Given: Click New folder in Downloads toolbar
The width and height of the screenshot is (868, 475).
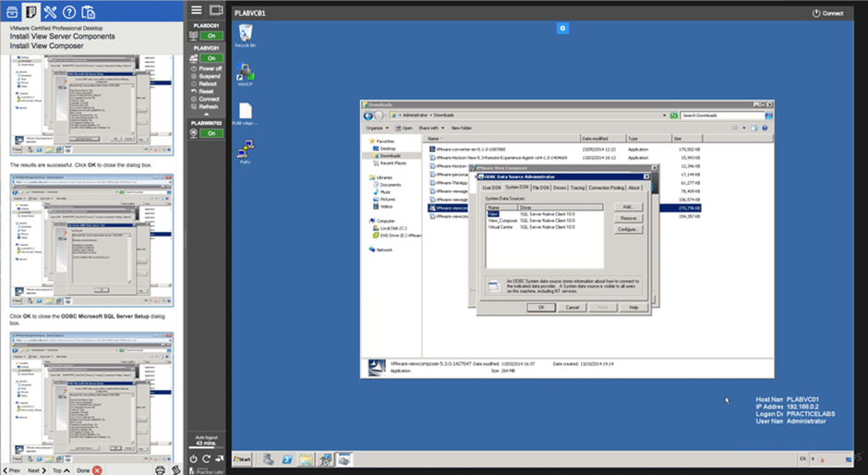Looking at the screenshot, I should coord(462,128).
